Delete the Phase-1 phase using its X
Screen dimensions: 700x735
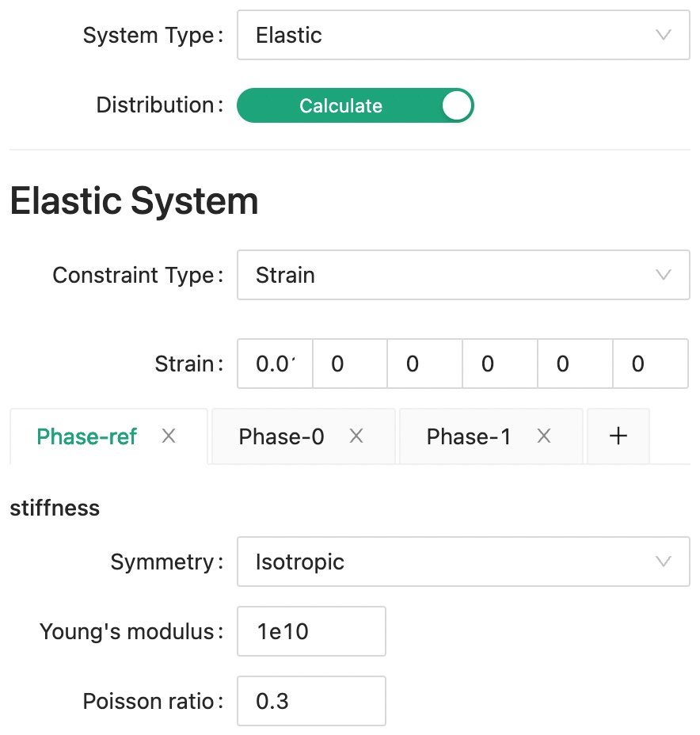click(x=543, y=436)
